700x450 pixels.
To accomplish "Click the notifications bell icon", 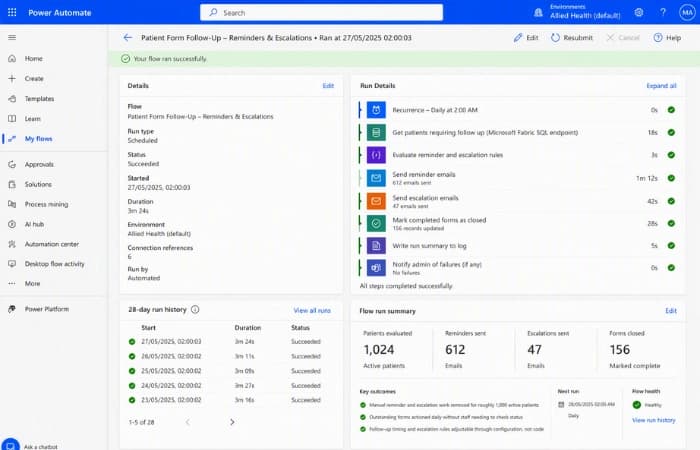I will (x=538, y=12).
